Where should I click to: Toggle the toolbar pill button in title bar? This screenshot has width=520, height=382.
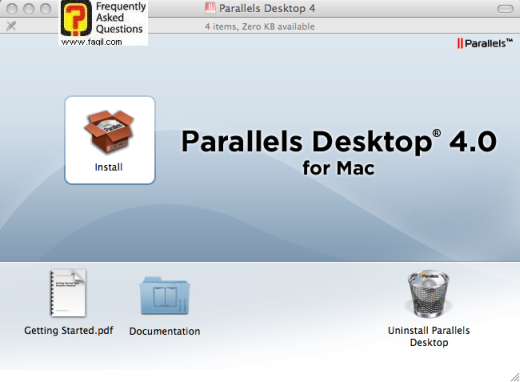point(505,9)
